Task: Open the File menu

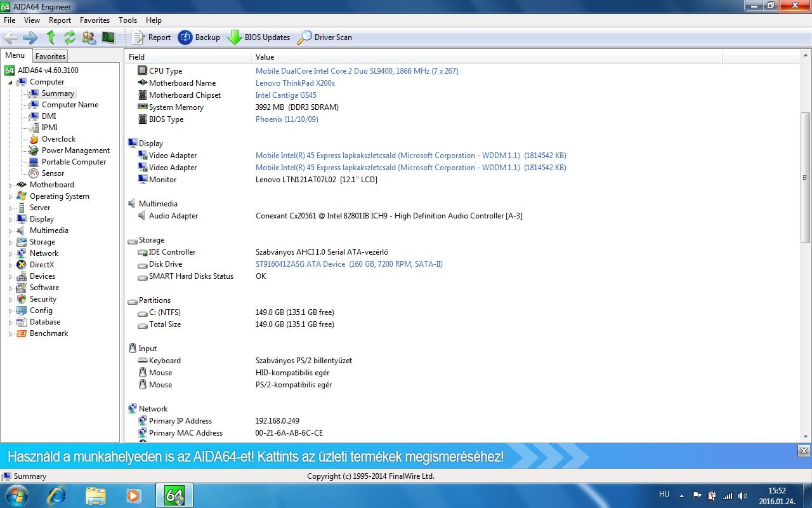Action: pyautogui.click(x=10, y=20)
